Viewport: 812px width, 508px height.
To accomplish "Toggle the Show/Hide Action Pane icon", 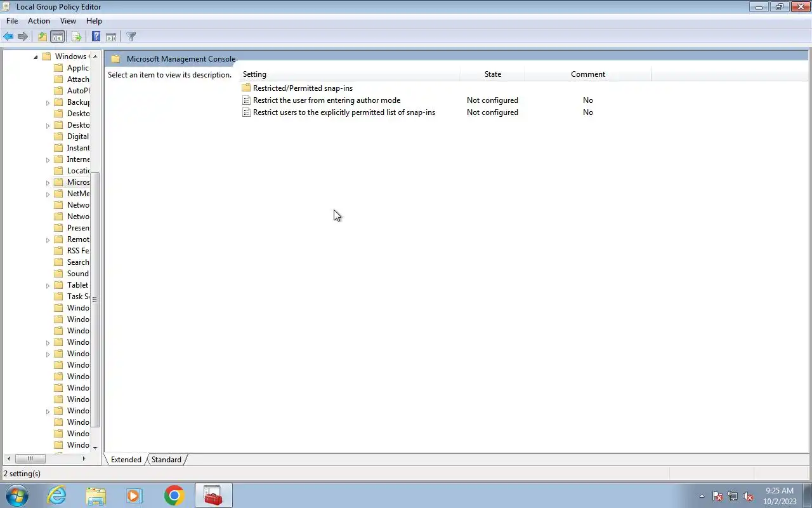I will click(x=110, y=37).
